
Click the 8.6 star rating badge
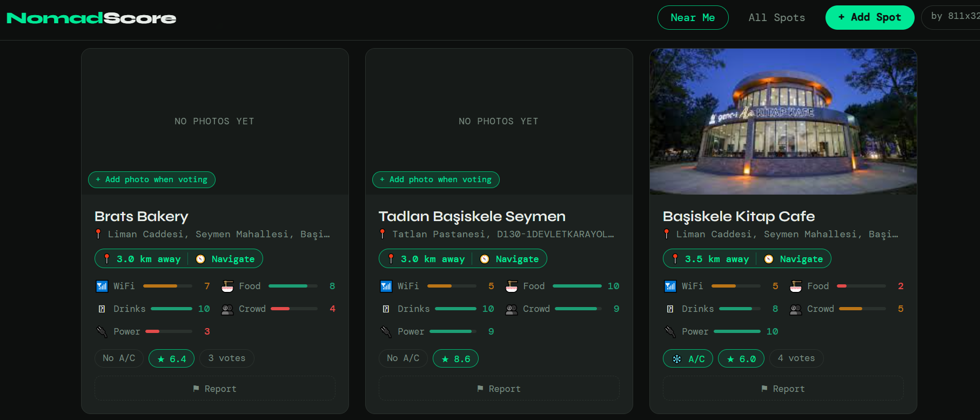click(x=455, y=358)
